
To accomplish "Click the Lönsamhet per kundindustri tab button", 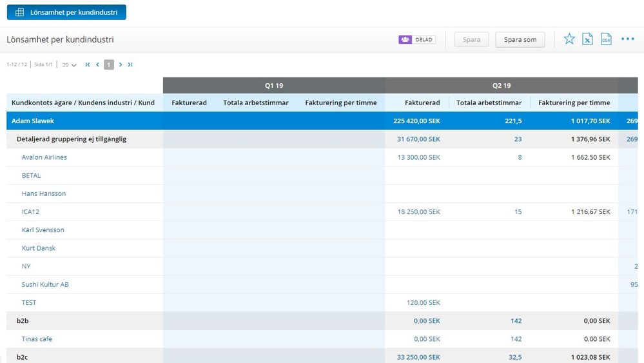I will point(66,12).
